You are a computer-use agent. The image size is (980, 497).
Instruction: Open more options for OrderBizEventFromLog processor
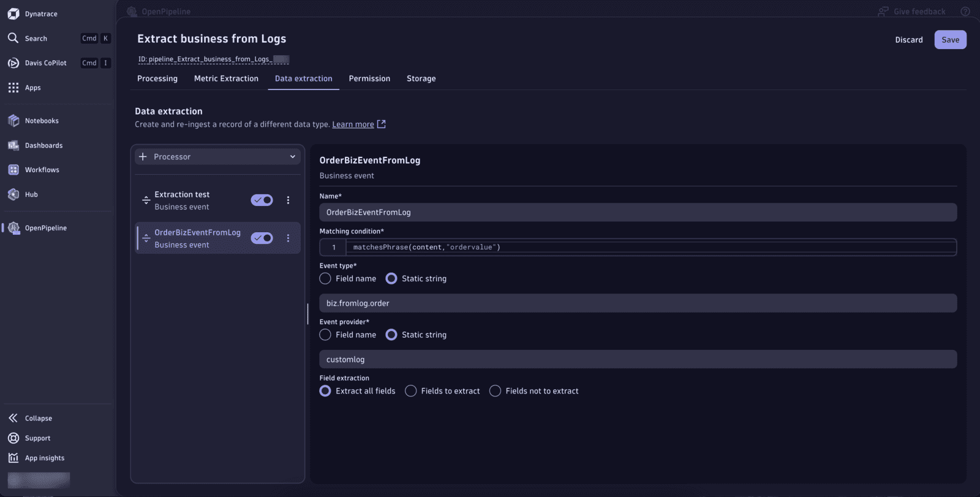[288, 238]
